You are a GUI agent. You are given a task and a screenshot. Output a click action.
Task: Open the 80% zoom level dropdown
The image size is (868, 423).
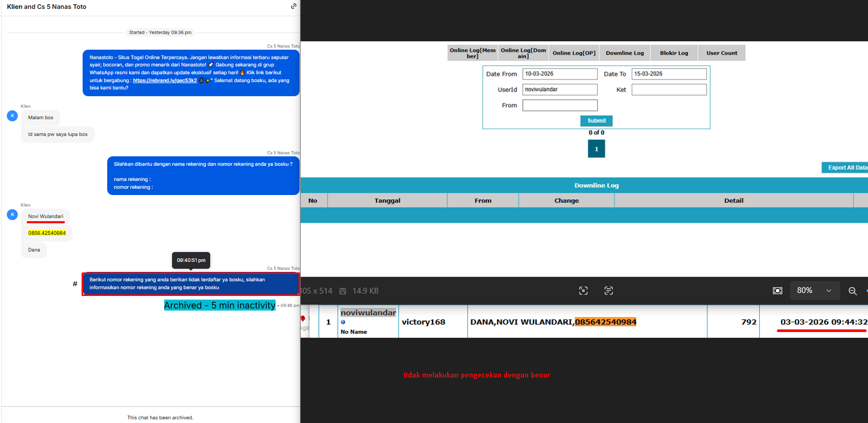814,291
